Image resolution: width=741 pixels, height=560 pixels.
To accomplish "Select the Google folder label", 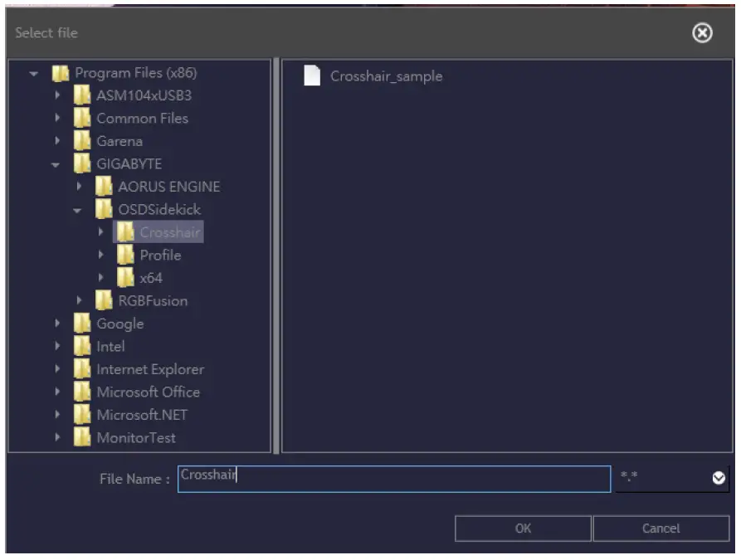I will (x=120, y=324).
